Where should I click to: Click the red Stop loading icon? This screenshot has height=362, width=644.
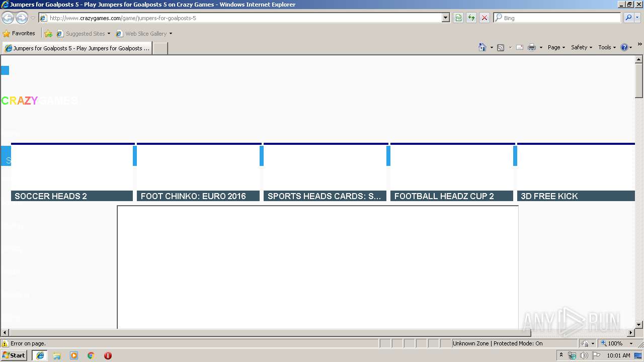(485, 18)
